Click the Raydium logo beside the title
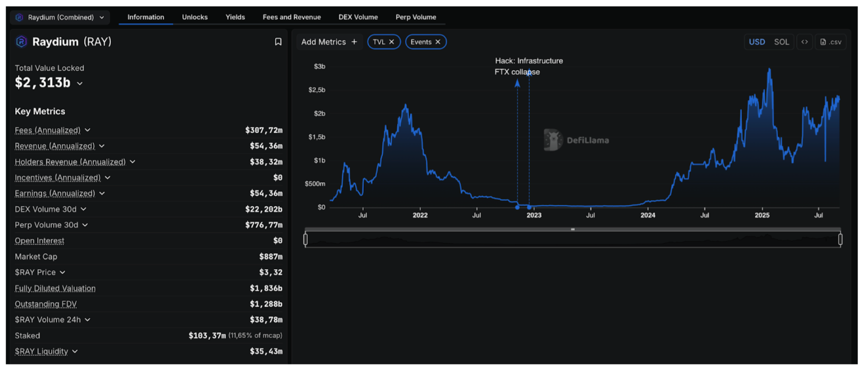 click(x=22, y=42)
